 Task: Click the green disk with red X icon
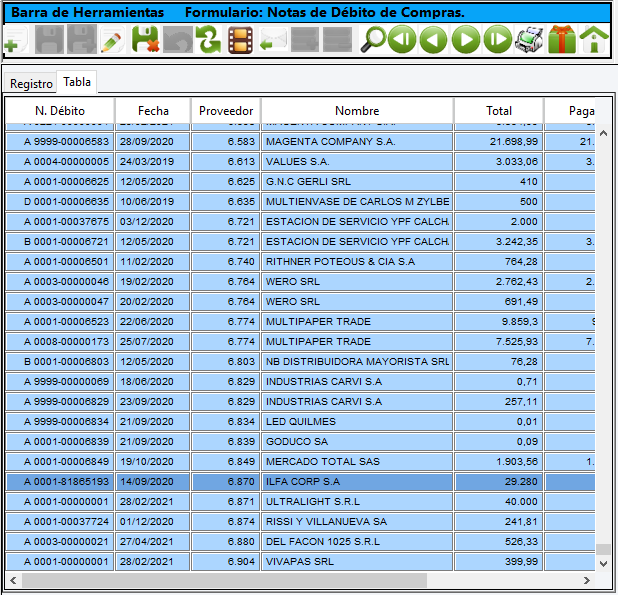pyautogui.click(x=145, y=40)
